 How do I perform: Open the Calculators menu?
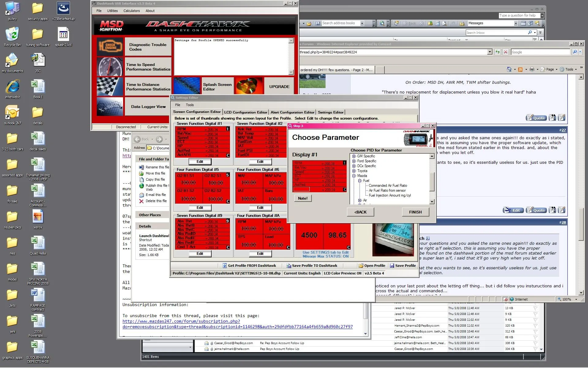[131, 11]
